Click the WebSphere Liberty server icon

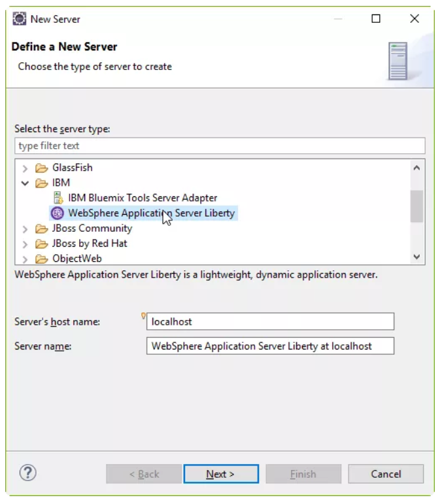point(58,213)
